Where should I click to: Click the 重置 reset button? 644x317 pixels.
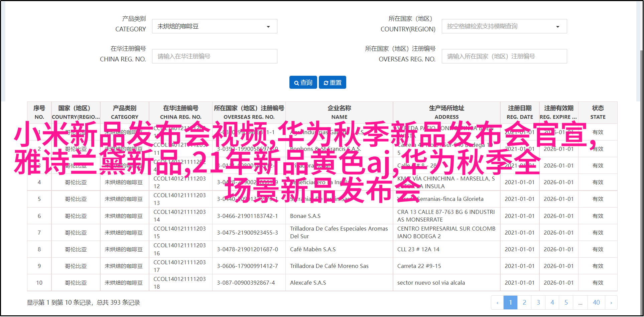coord(333,82)
